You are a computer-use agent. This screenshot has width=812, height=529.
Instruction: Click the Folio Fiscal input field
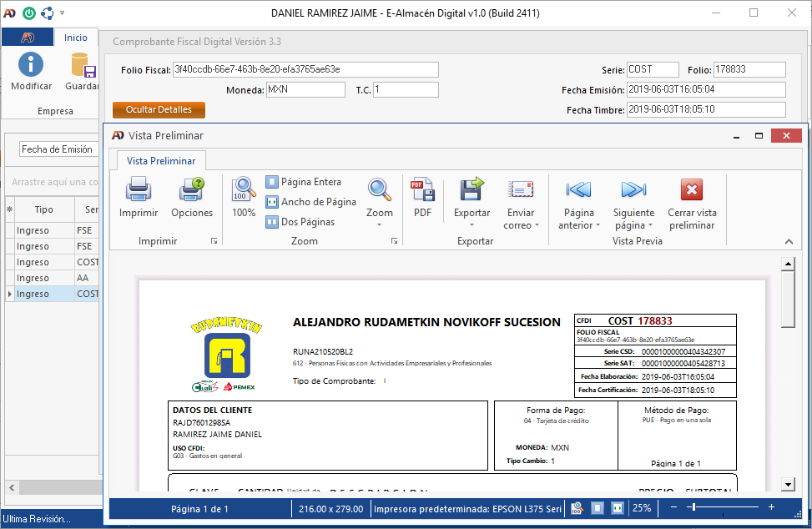305,69
